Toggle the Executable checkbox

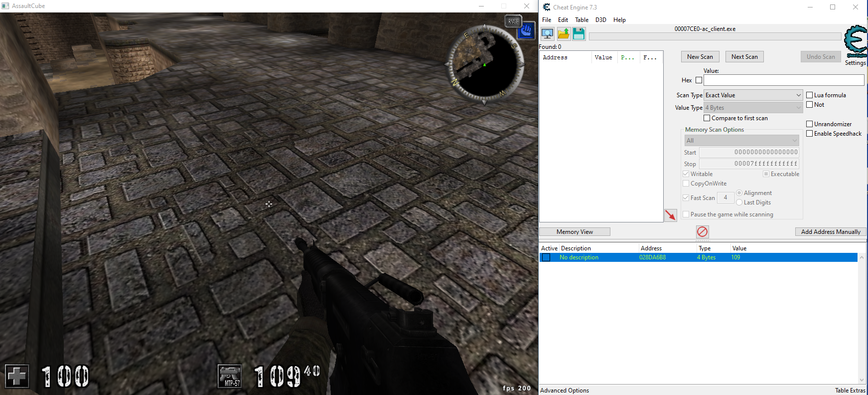[x=766, y=174]
